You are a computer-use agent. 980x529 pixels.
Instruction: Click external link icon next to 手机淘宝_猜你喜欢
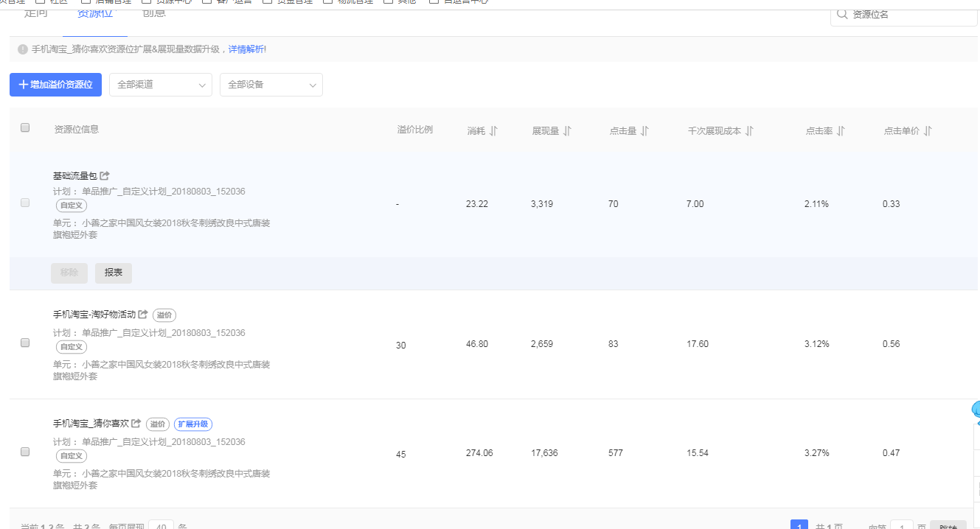[136, 424]
